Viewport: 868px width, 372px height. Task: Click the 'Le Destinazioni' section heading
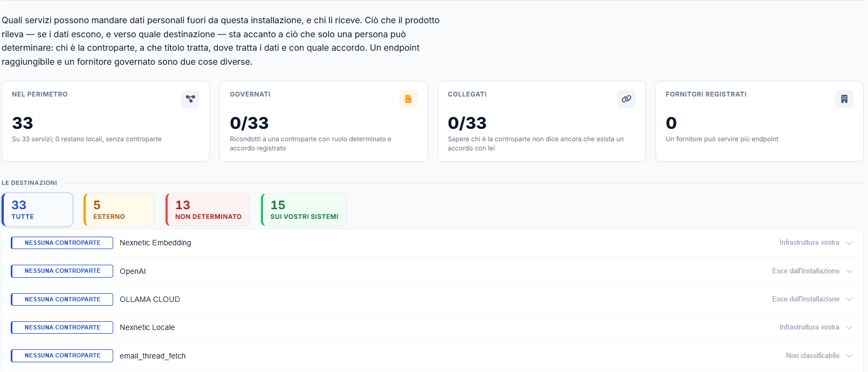pos(29,183)
